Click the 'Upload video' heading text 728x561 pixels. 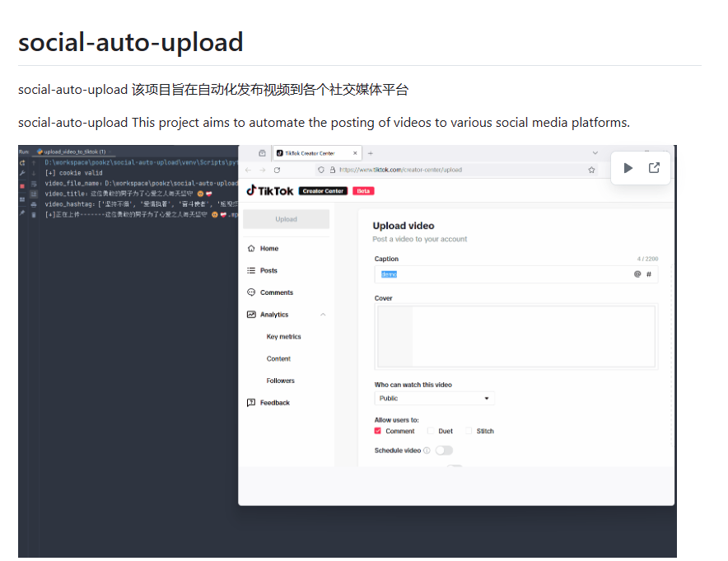point(404,226)
